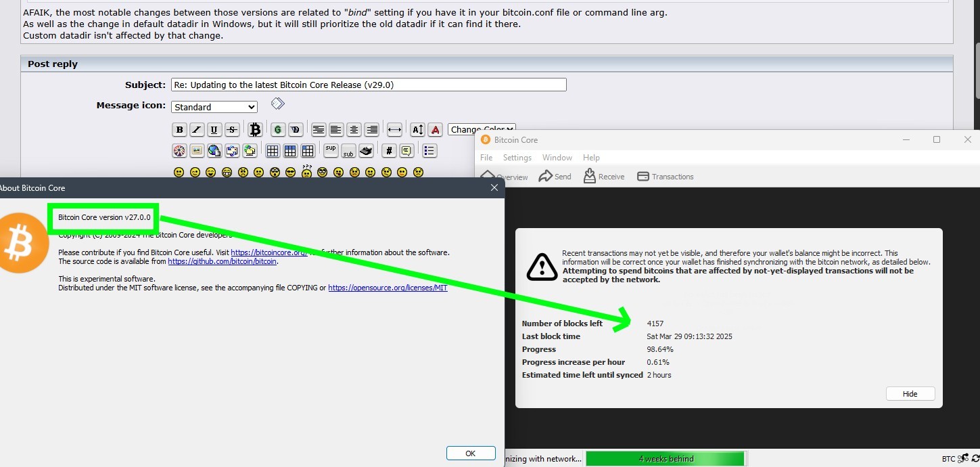980x467 pixels.
Task: Insert Flash with the colorful wheel icon
Action: click(x=179, y=151)
